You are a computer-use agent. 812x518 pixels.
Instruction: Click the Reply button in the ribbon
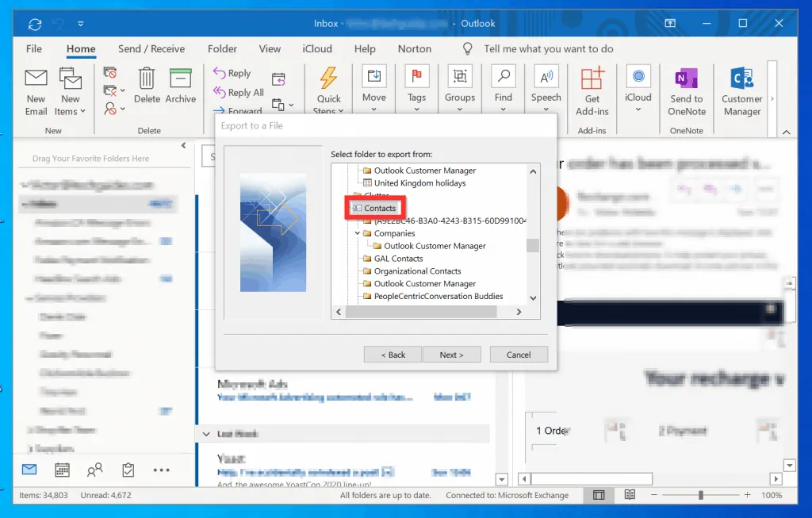tap(232, 73)
